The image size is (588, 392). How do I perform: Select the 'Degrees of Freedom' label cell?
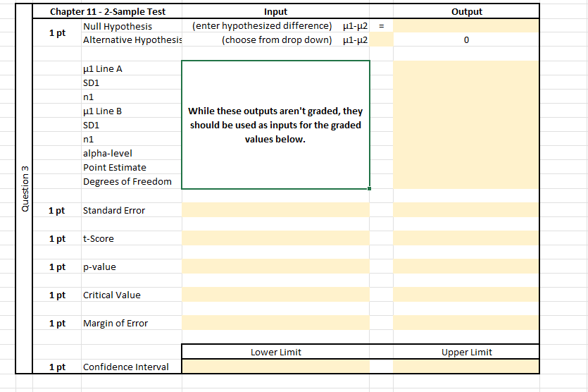132,181
